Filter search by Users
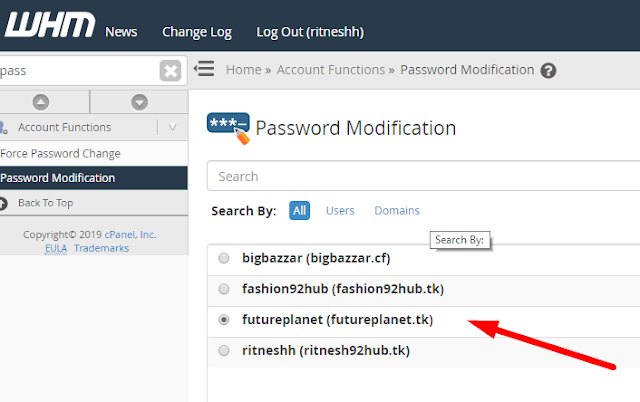The image size is (640, 402). [x=340, y=211]
